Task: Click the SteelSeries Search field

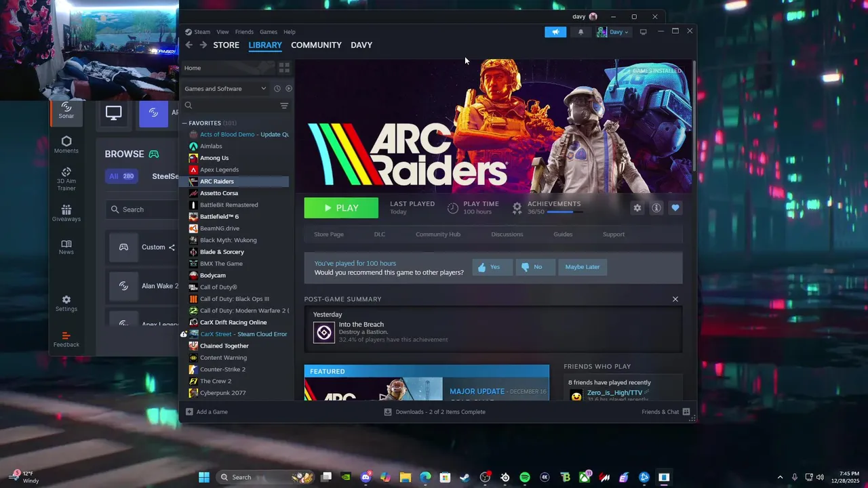Action: pos(142,209)
